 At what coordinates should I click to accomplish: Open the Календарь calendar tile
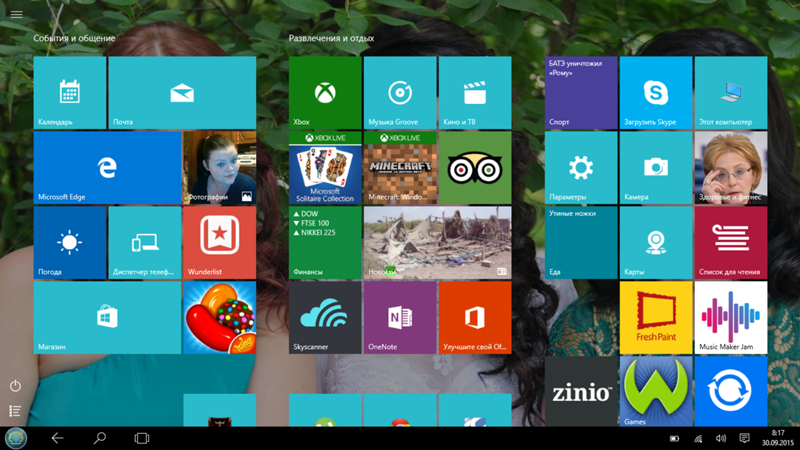coord(70,92)
